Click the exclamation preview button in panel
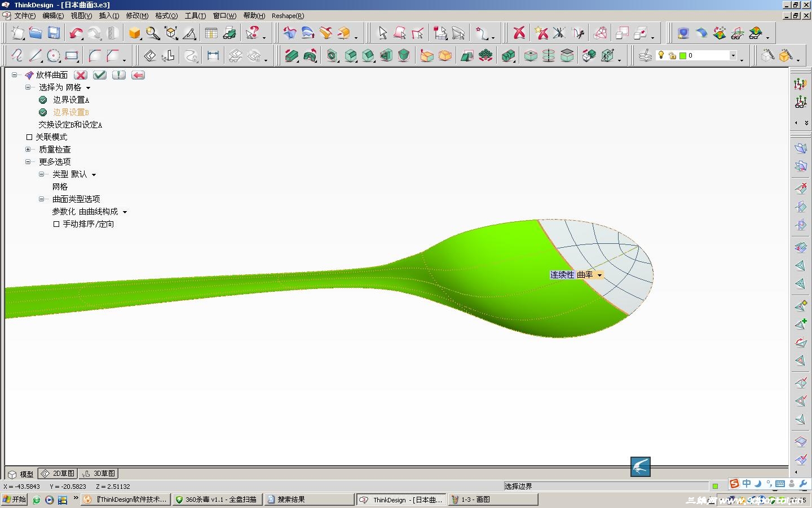 click(118, 75)
